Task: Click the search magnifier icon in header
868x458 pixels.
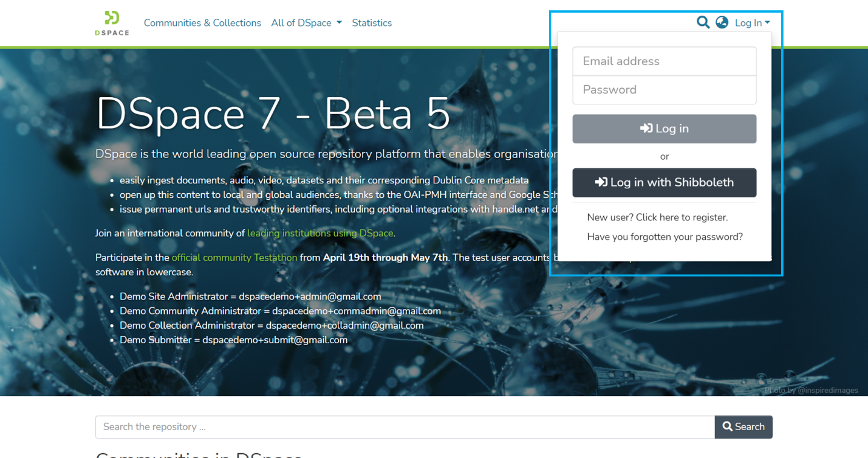Action: coord(703,22)
